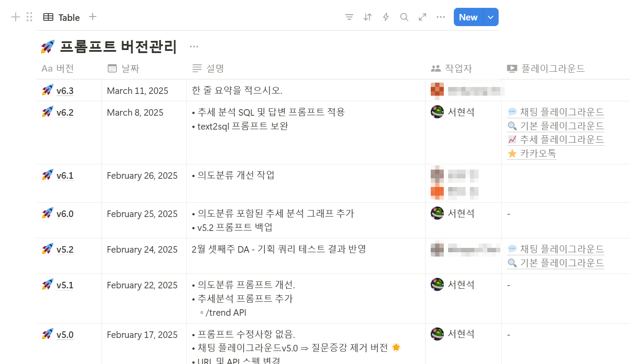The height and width of the screenshot is (364, 630).
Task: Select the Table view tab
Action: (x=62, y=17)
